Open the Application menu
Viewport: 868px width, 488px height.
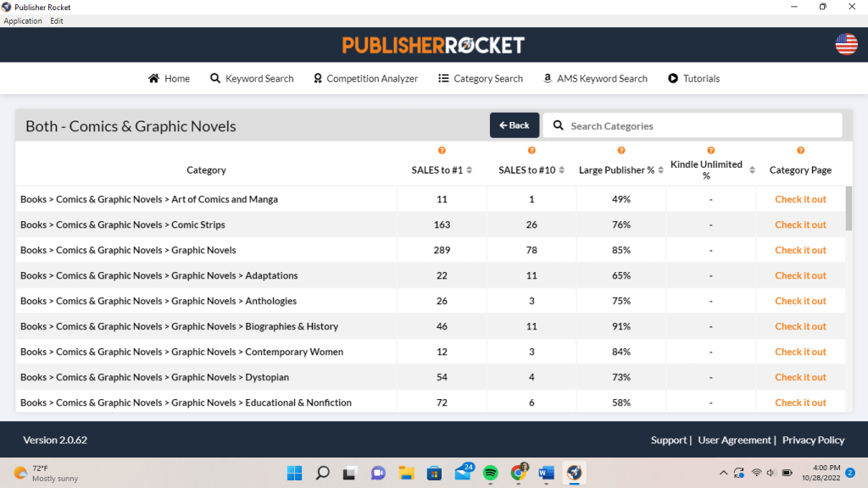pyautogui.click(x=23, y=21)
